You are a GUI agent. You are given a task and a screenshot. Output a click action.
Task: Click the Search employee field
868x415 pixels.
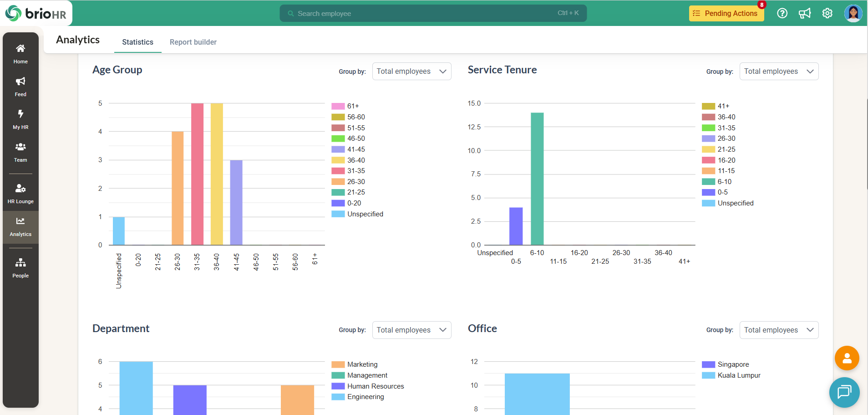(433, 13)
